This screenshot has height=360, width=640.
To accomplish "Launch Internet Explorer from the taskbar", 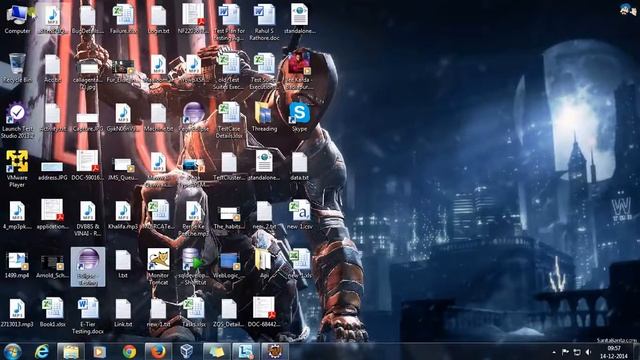I will [42, 351].
